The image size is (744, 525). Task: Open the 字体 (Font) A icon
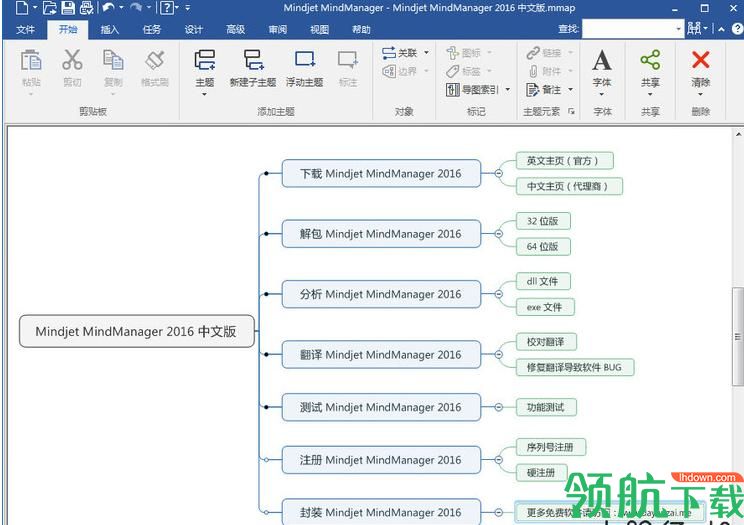602,60
